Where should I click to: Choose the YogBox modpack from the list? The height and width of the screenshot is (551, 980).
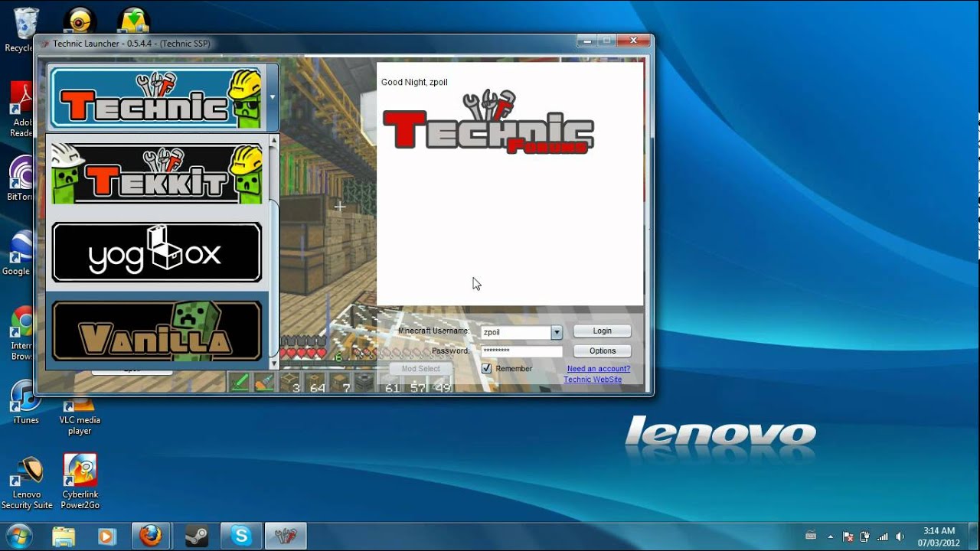point(157,253)
